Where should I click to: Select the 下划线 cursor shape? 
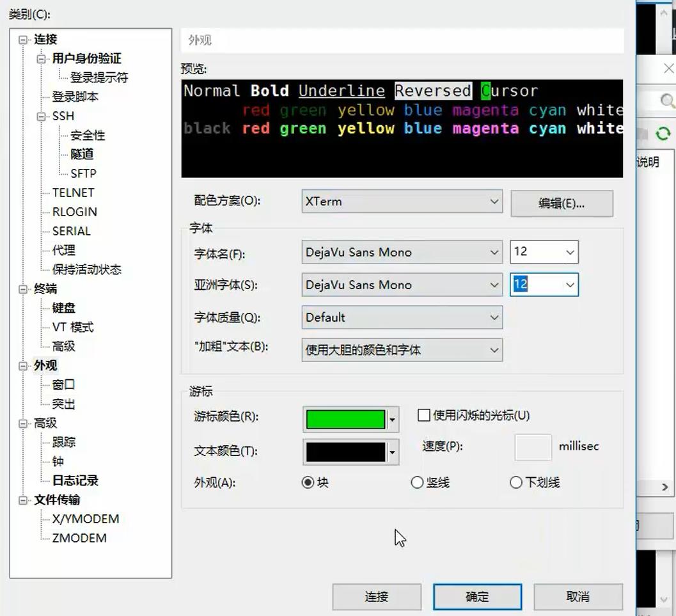click(516, 482)
